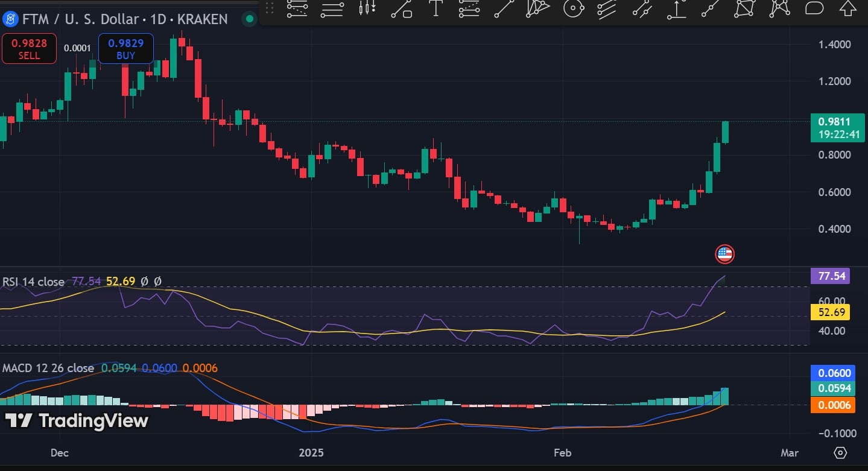
Task: Select the Feb label on the time axis
Action: (562, 452)
